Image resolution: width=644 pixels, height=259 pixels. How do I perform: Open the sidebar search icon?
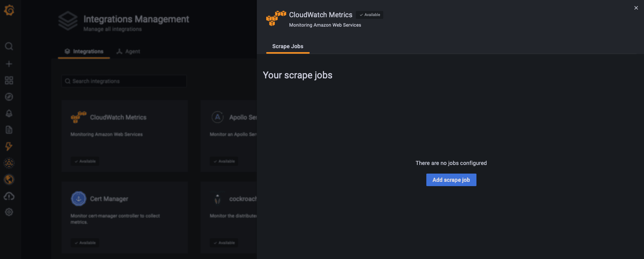9,47
